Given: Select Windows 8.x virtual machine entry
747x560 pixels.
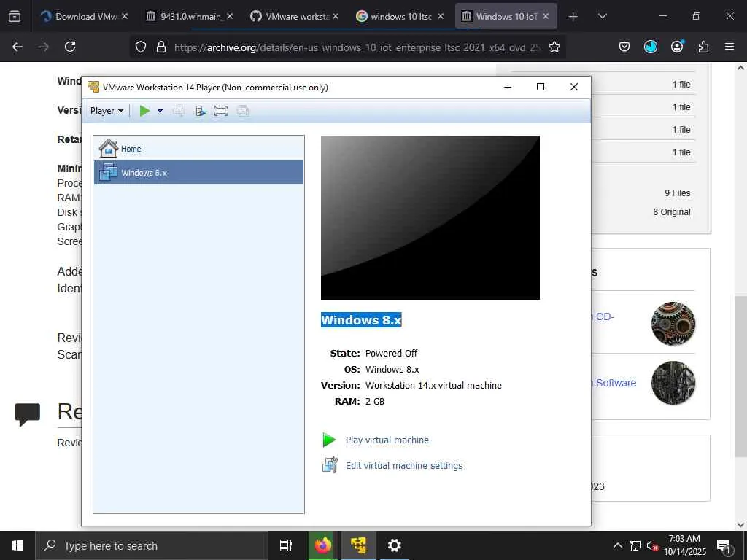Looking at the screenshot, I should [198, 172].
